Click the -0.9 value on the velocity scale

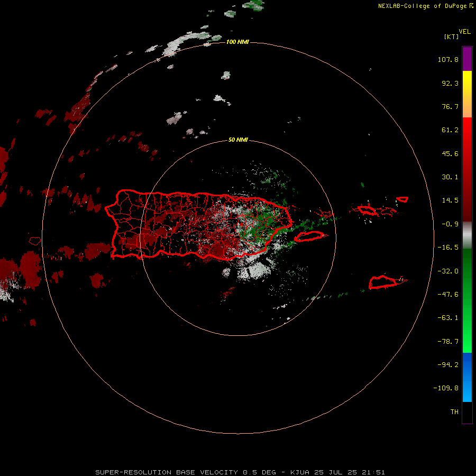tap(450, 224)
